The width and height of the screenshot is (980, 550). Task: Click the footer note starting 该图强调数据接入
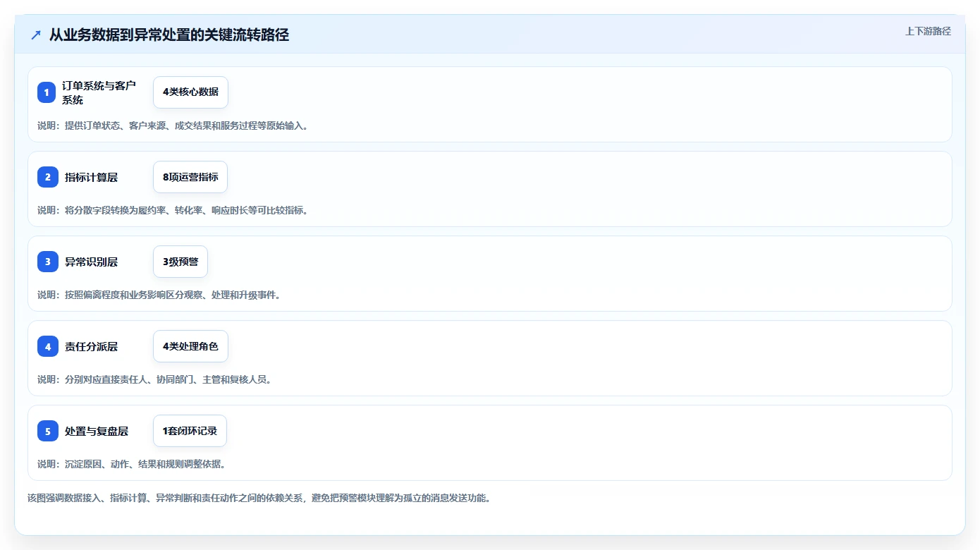pos(259,498)
